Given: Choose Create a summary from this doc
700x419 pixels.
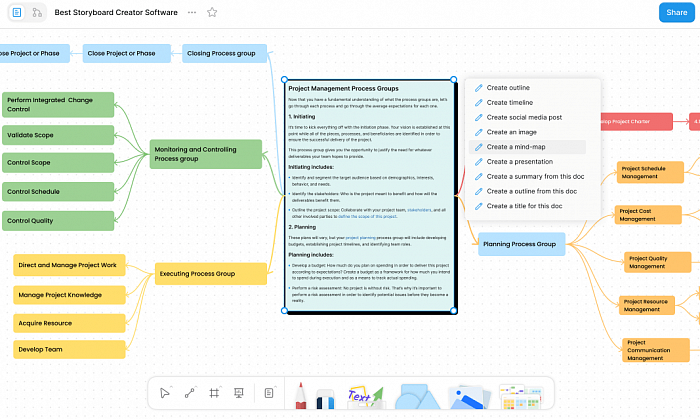Looking at the screenshot, I should pyautogui.click(x=527, y=177).
